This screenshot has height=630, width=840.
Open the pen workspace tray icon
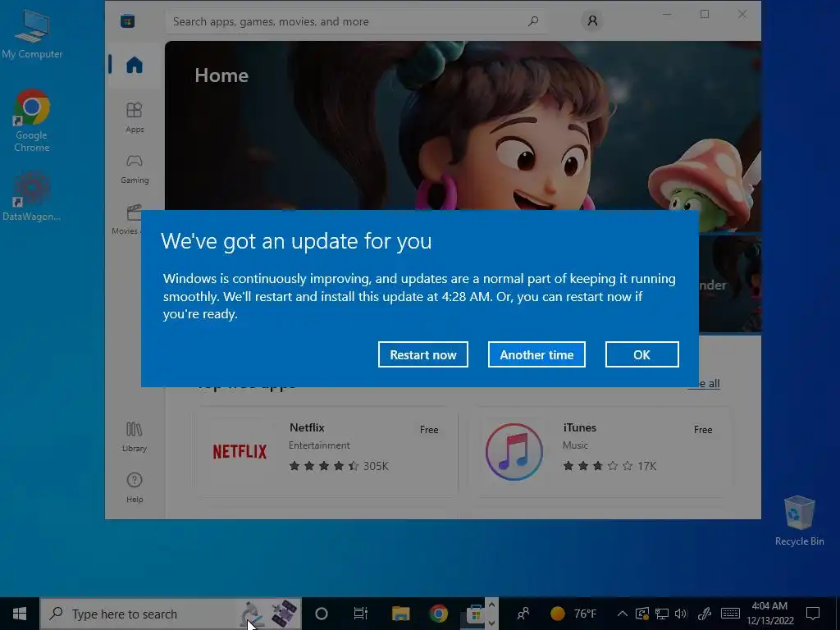705,614
